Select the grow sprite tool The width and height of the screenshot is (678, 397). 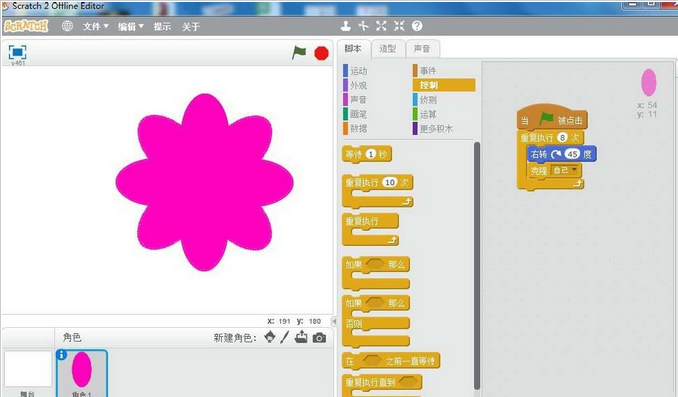coord(381,26)
